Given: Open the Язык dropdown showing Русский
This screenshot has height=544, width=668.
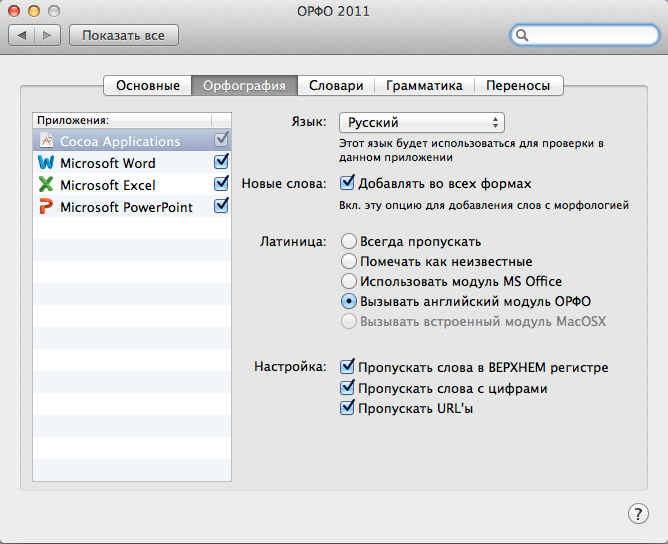Looking at the screenshot, I should (422, 123).
